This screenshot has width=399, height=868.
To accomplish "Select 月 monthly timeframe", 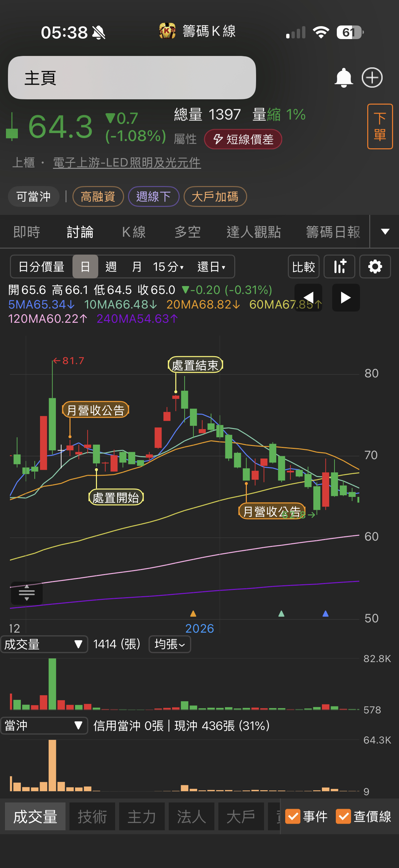I will pos(137,266).
